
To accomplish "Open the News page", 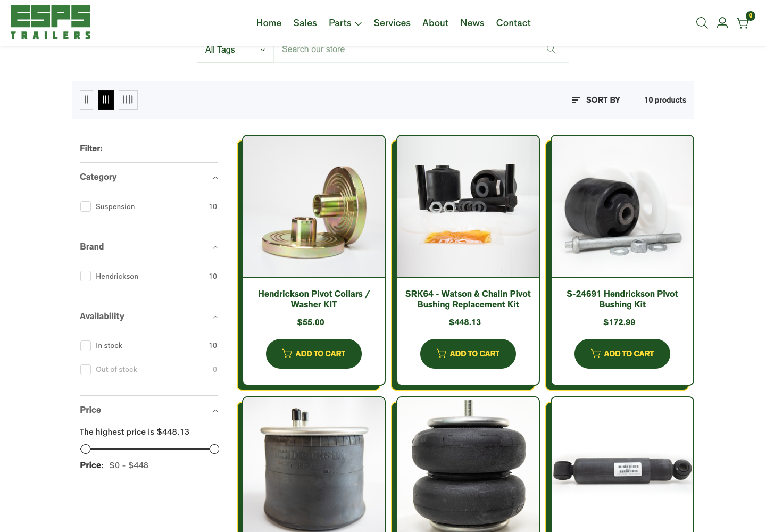I will (x=472, y=23).
